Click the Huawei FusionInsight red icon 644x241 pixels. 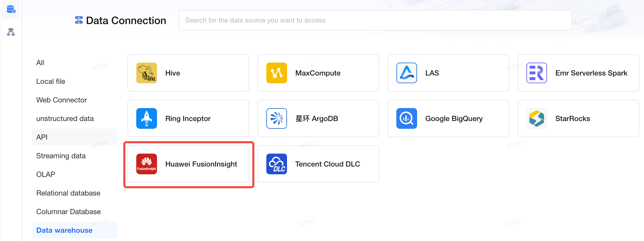(147, 164)
